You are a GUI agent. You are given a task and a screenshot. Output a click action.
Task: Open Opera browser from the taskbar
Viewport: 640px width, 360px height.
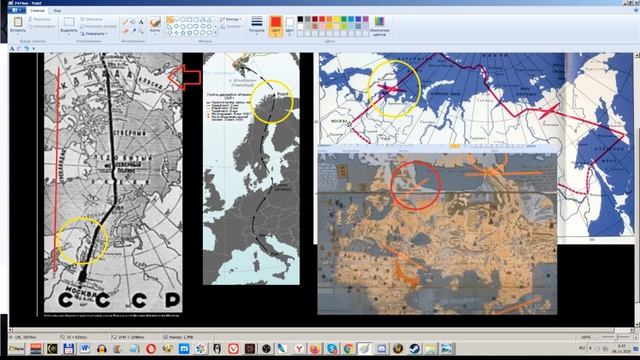[x=151, y=349]
